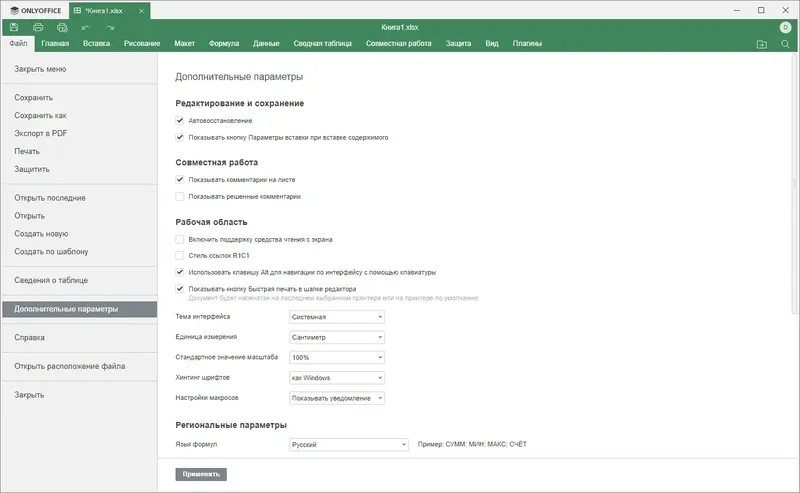Switch to the Вид tab
The width and height of the screenshot is (800, 493).
[492, 43]
